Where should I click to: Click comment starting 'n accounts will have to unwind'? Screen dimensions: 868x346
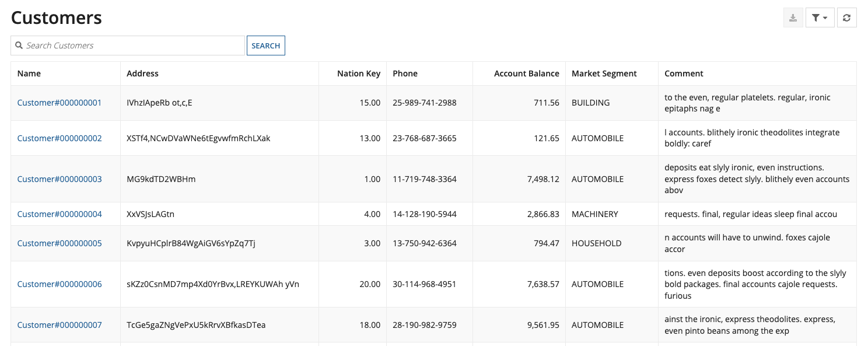click(747, 243)
